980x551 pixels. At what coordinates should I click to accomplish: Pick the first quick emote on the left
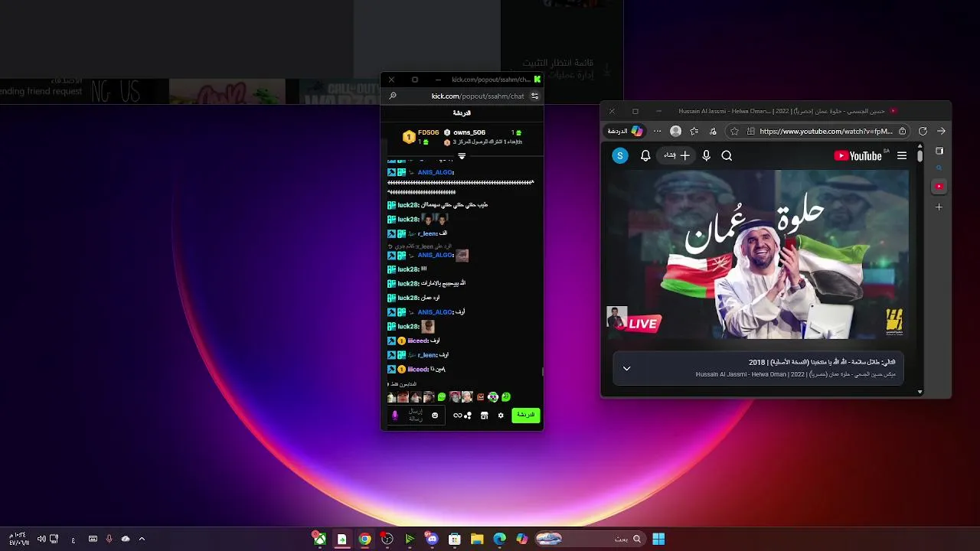coord(391,397)
